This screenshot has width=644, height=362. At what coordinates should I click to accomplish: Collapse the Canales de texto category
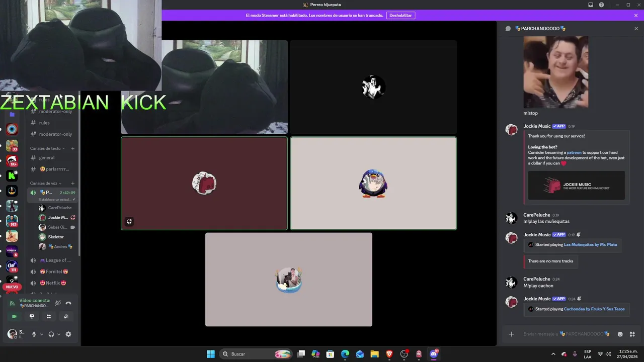point(47,148)
